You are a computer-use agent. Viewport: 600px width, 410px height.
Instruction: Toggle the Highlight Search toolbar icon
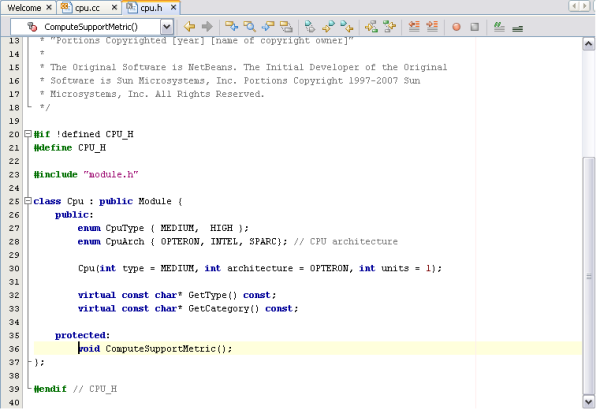tap(286, 26)
